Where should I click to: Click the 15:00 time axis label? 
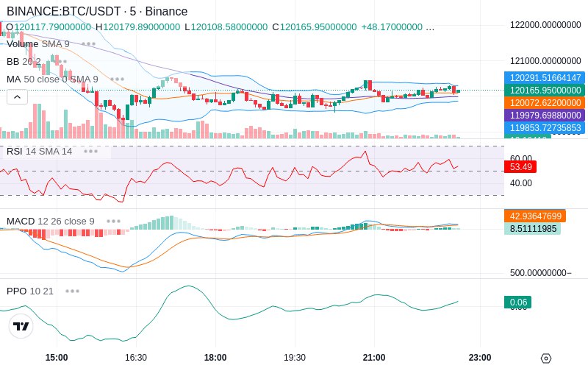point(57,358)
